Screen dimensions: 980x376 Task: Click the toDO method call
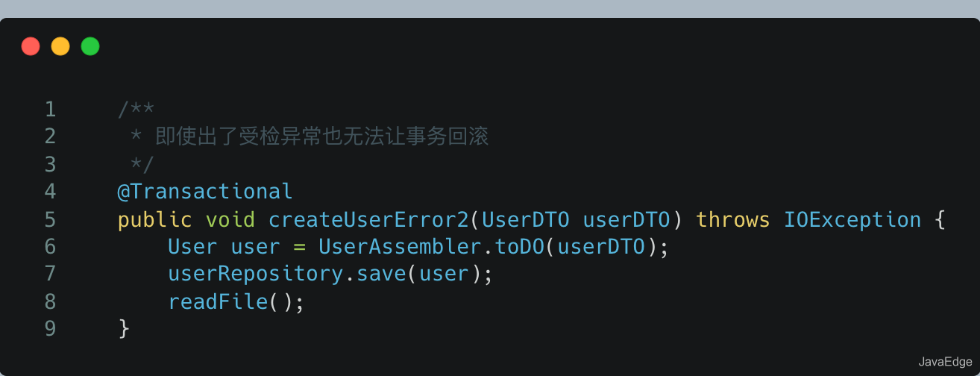point(520,247)
